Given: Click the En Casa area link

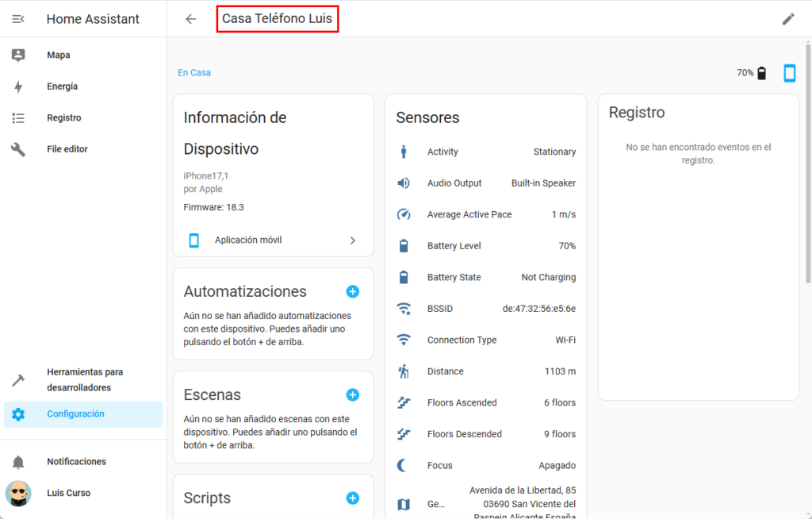Looking at the screenshot, I should (x=194, y=73).
